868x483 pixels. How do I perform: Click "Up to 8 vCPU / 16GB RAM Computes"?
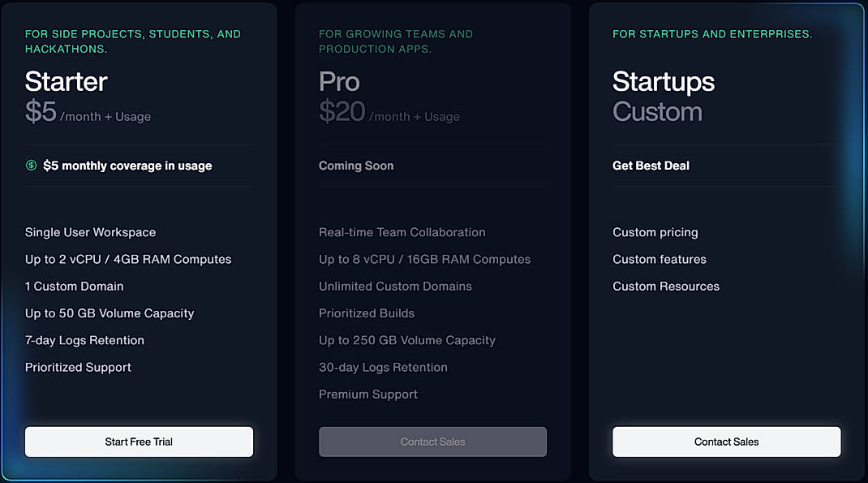click(x=424, y=259)
